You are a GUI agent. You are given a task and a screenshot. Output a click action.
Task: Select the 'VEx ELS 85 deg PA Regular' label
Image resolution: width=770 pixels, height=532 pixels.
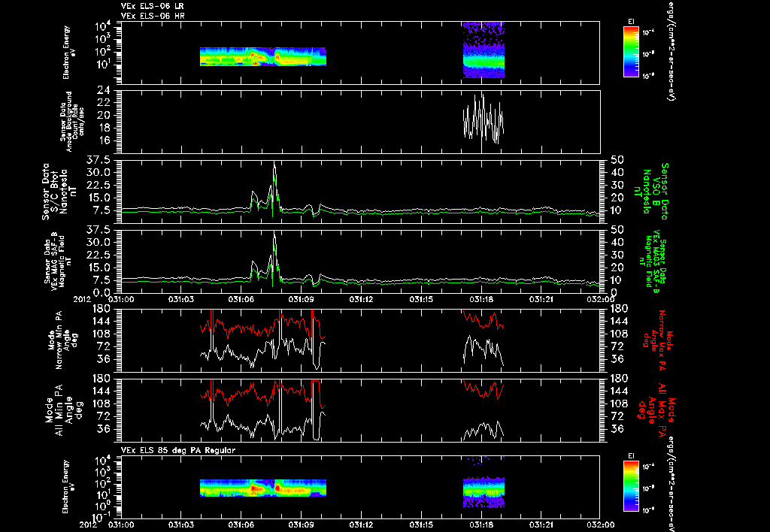pyautogui.click(x=178, y=450)
